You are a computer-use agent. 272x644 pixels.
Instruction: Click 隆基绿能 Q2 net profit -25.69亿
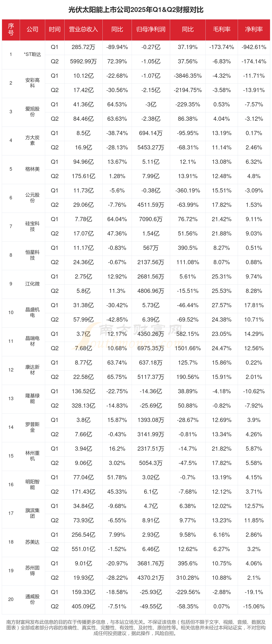[x=151, y=405]
